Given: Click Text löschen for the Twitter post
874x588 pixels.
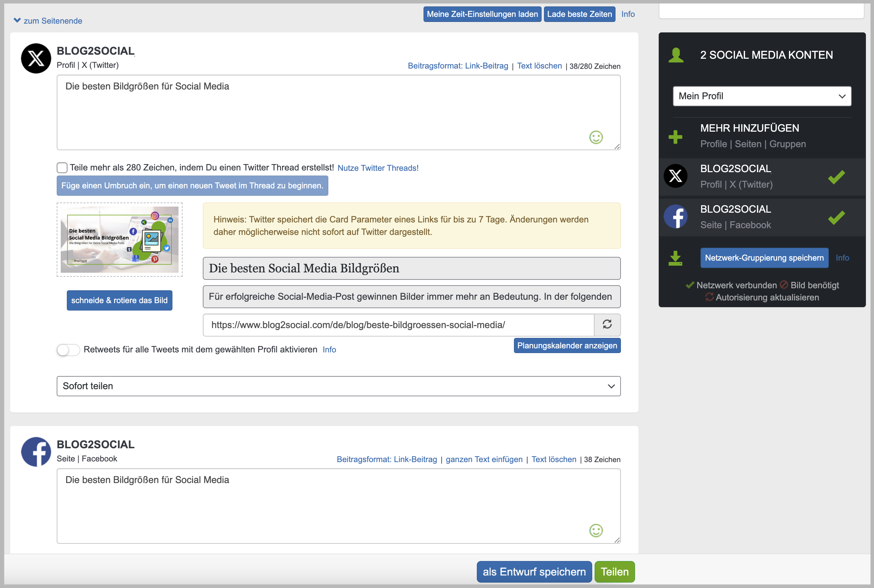Looking at the screenshot, I should coord(539,66).
